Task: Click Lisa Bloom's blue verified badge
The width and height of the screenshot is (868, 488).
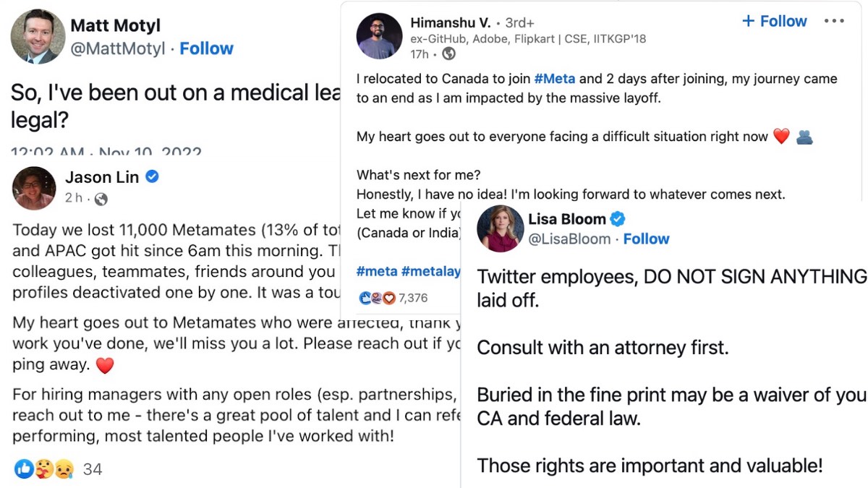Action: coord(616,218)
